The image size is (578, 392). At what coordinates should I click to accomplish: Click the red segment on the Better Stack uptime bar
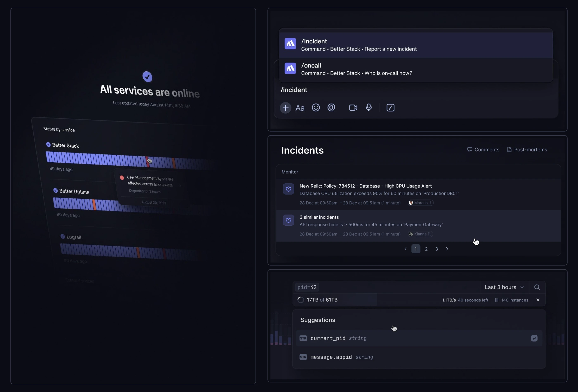tap(148, 162)
